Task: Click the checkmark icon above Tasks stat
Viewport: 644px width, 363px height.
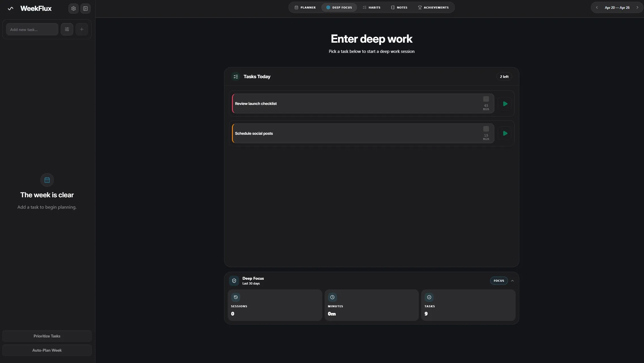Action: [x=429, y=297]
